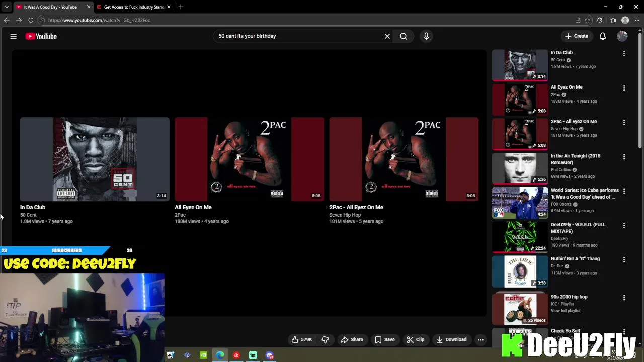Viewport: 644px width, 362px height.
Task: Open options for Nuthin' But A G Thang
Action: click(624, 260)
